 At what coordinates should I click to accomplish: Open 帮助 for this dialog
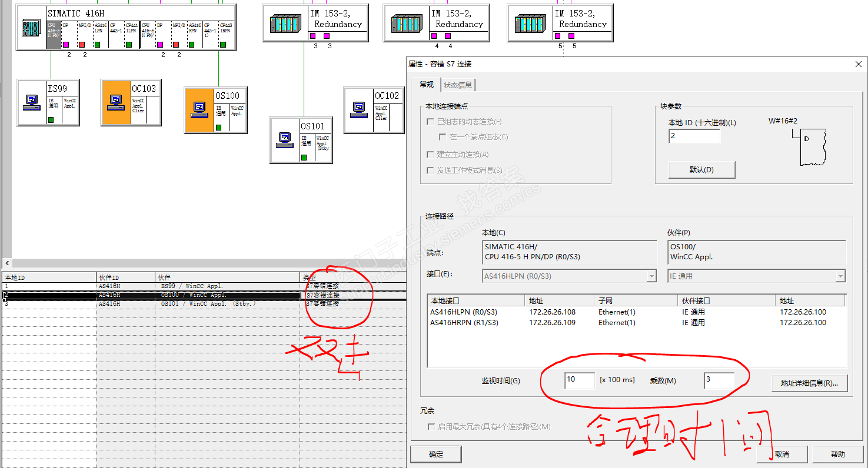[838, 454]
